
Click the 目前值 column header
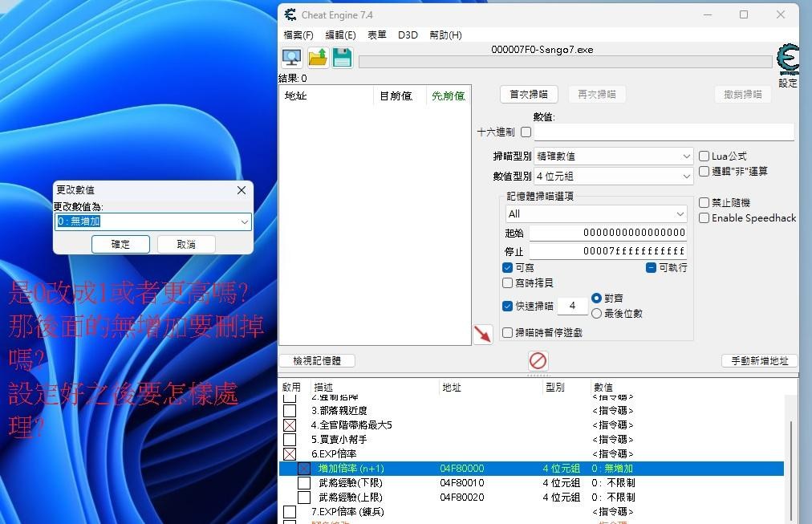point(400,95)
